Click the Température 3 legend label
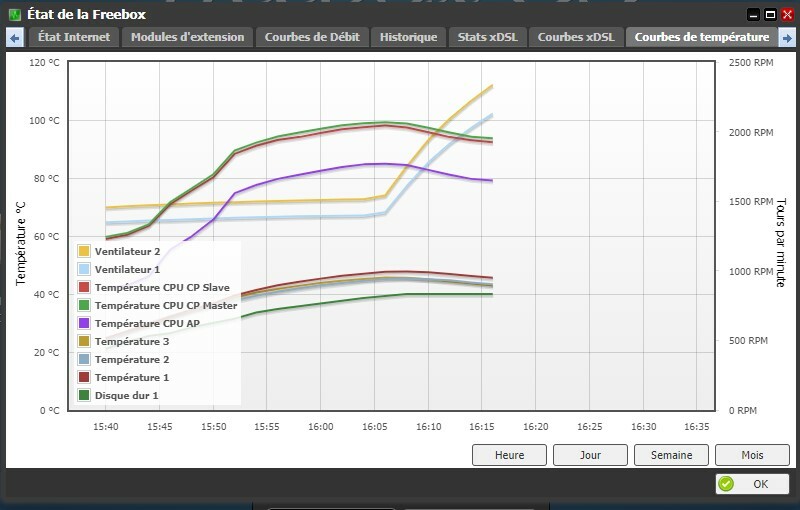This screenshot has width=800, height=510. 132,342
